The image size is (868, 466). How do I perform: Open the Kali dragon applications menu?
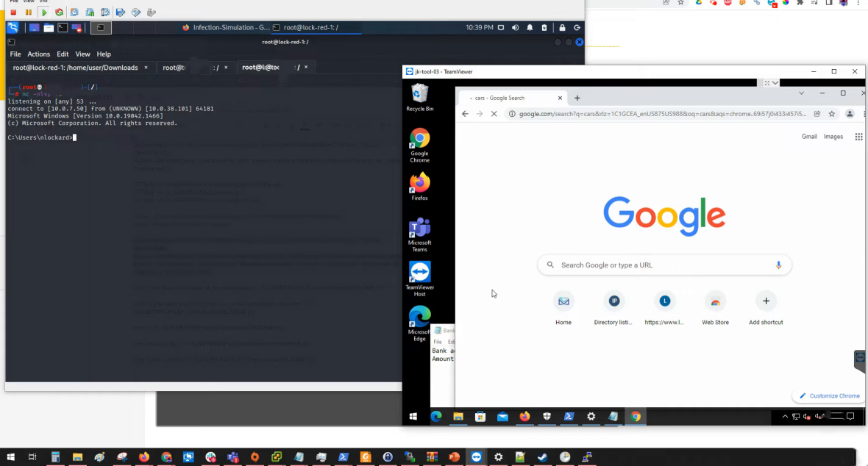(13, 28)
